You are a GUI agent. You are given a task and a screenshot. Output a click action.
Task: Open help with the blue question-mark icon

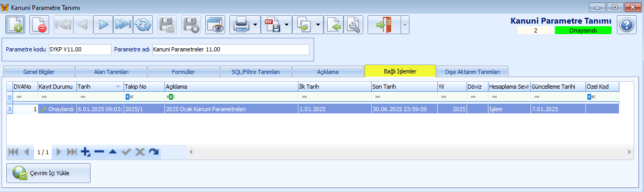(x=626, y=25)
